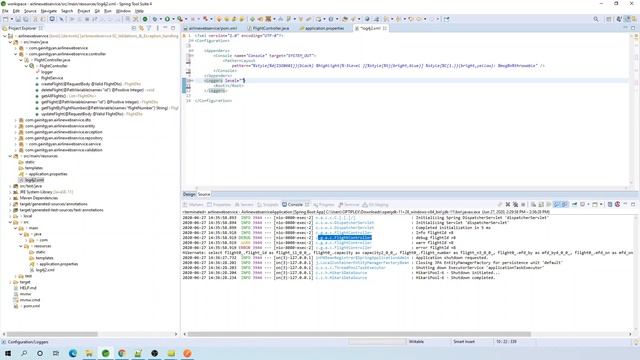Toggle Console Word Wrap
Viewport: 640px width, 360px height.
(x=549, y=204)
